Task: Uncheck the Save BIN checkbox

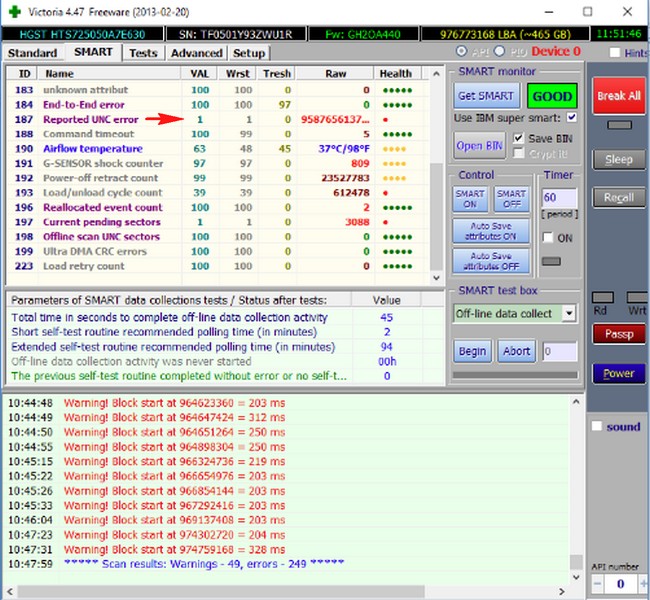Action: click(x=519, y=138)
